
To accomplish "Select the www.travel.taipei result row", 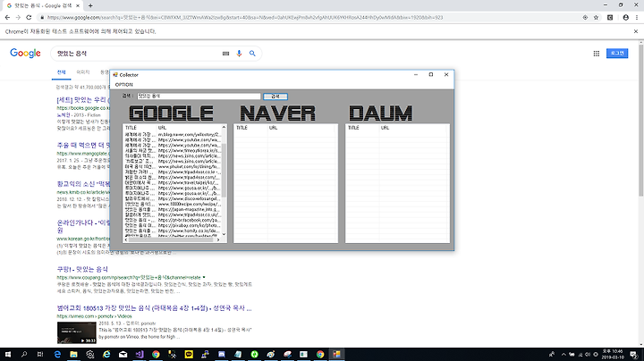I will (x=173, y=182).
